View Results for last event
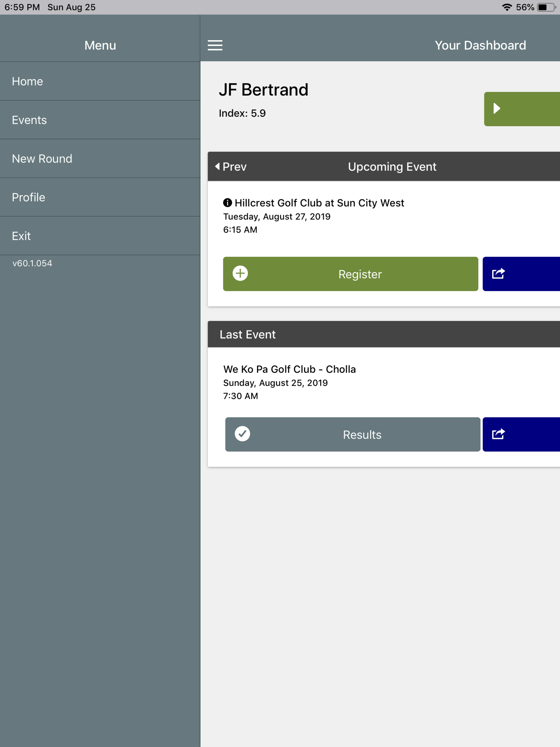The height and width of the screenshot is (747, 560). (x=362, y=435)
